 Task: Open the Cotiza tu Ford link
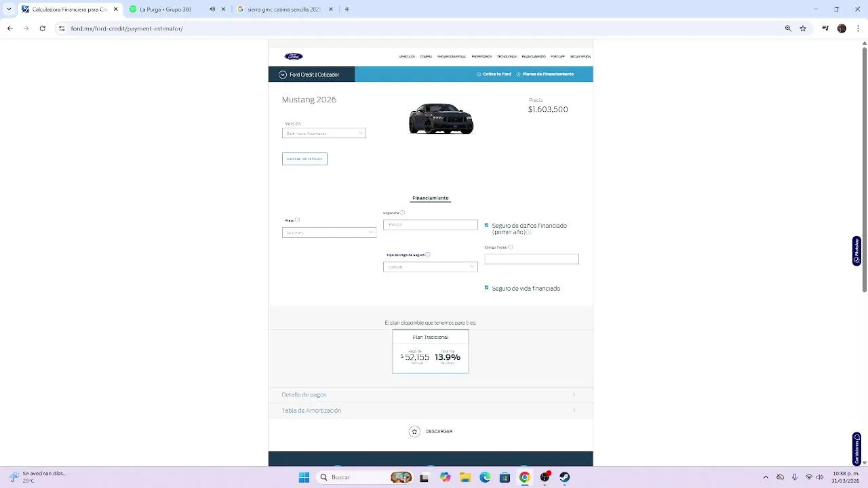[494, 74]
